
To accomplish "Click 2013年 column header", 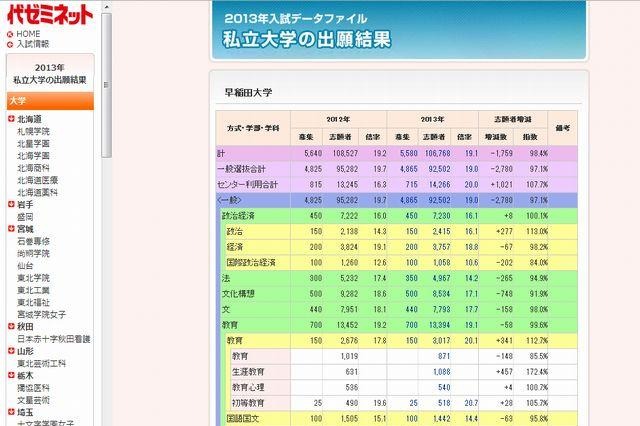I will pos(433,119).
